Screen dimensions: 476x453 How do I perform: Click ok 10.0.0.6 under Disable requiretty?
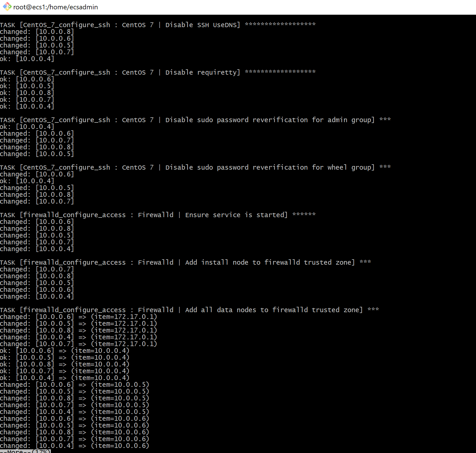(x=27, y=79)
